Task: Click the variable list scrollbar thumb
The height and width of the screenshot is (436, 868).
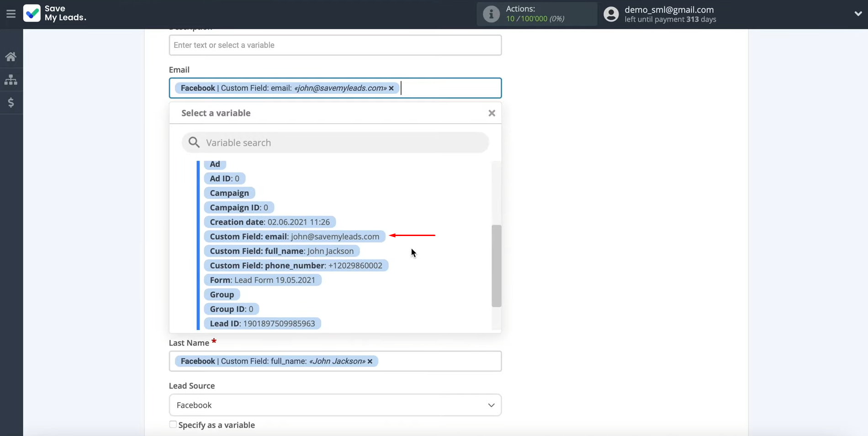Action: point(496,266)
